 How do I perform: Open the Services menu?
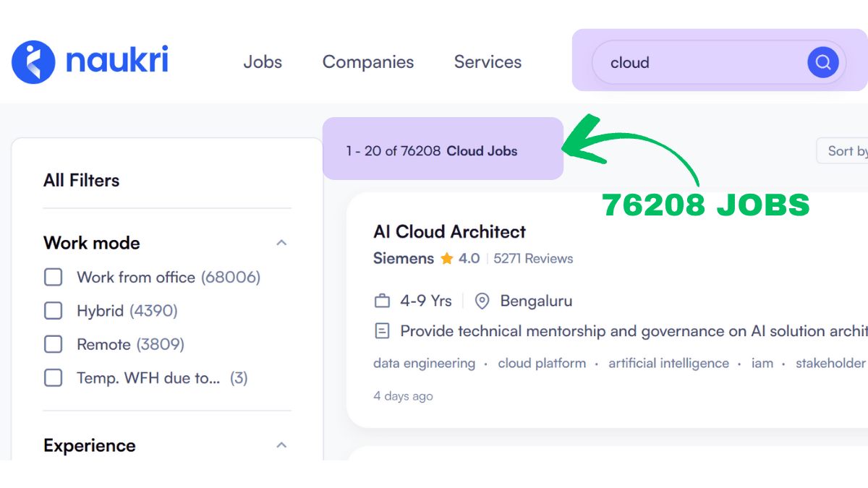tap(488, 62)
